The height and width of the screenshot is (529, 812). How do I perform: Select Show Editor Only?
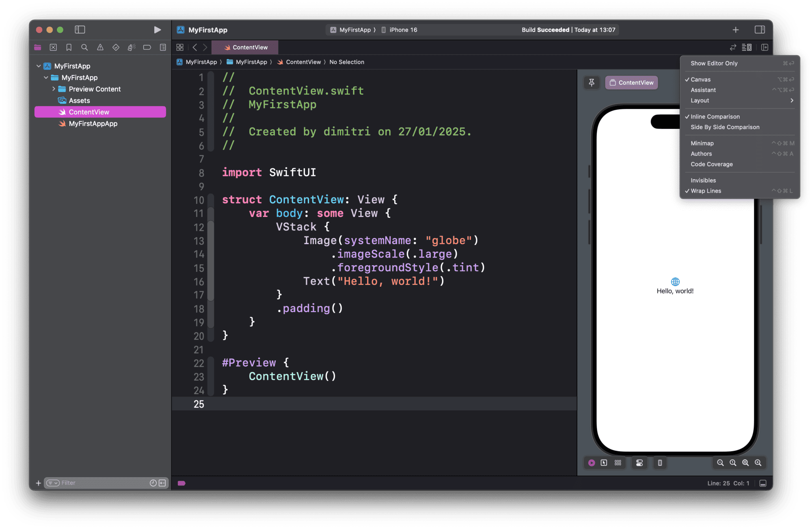tap(740, 63)
